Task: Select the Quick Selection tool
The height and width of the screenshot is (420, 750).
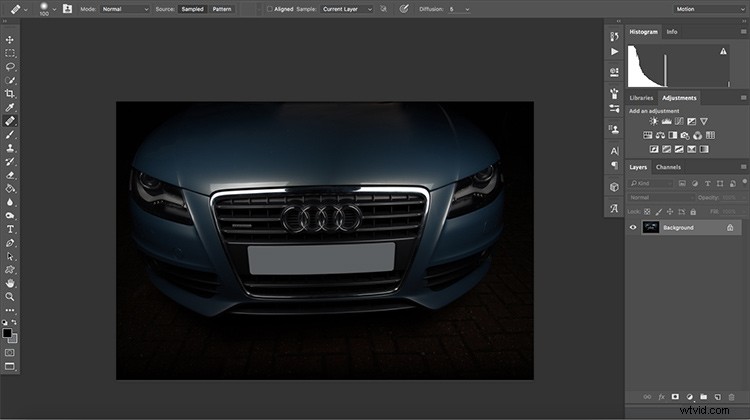Action: point(10,80)
